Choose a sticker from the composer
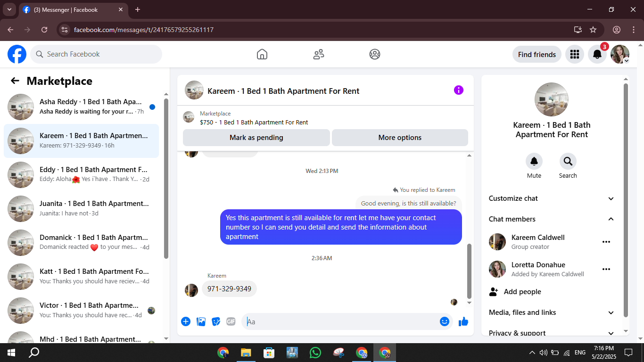This screenshot has width=644, height=362. (216, 321)
